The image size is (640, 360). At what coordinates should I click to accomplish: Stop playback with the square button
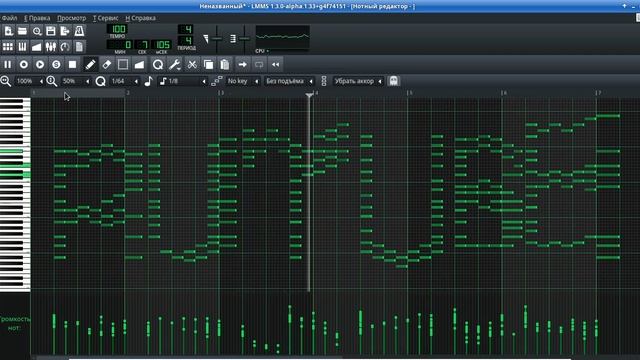(x=73, y=64)
